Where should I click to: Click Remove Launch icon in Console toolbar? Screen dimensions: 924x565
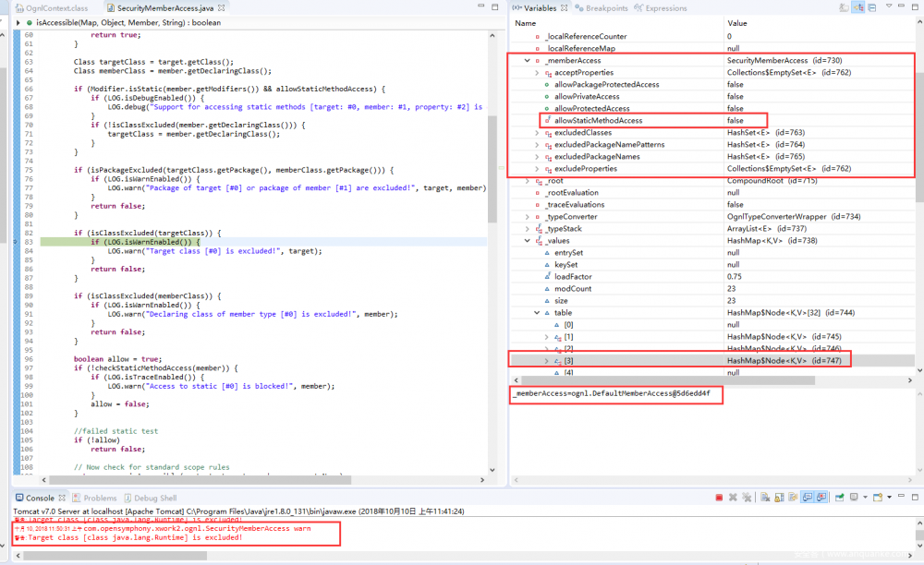pos(733,498)
